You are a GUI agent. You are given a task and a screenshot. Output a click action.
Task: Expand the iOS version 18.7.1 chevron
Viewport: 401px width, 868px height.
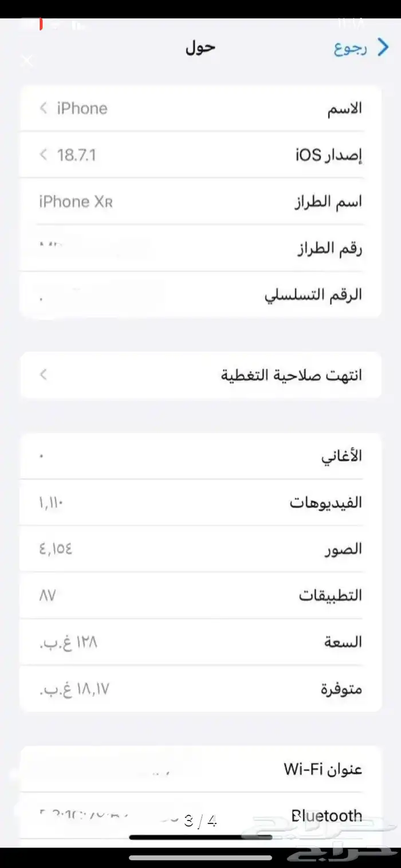pos(44,155)
